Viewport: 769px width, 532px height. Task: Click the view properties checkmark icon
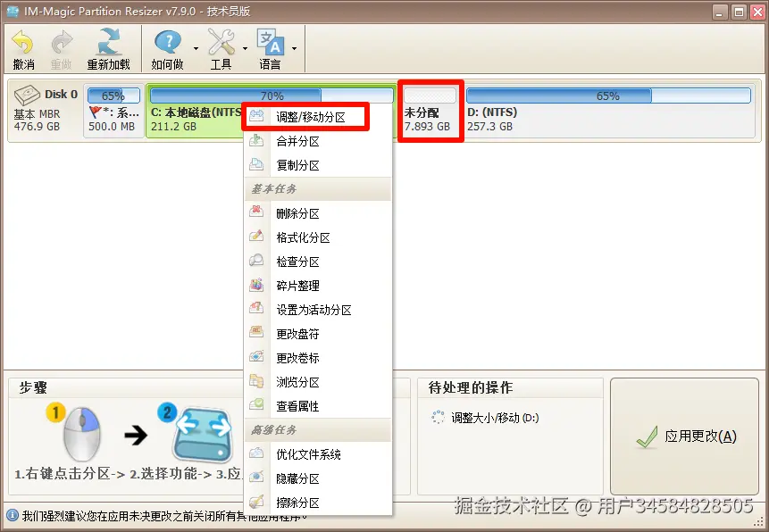click(x=256, y=404)
